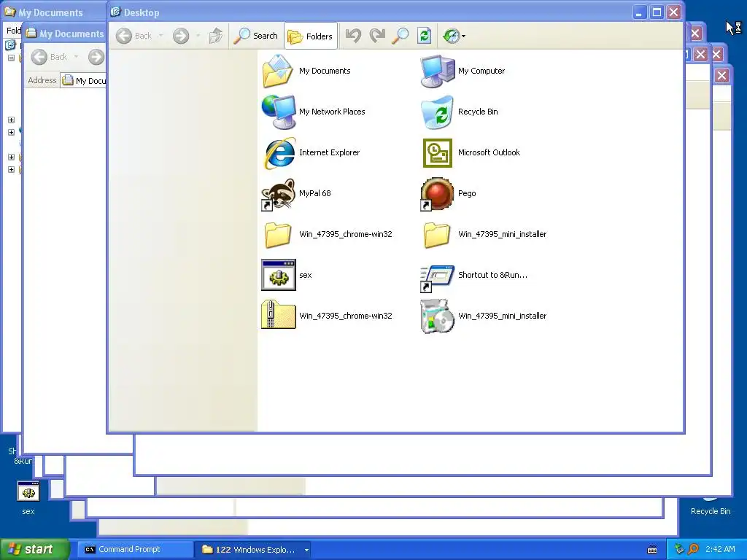The height and width of the screenshot is (560, 747).
Task: Click the Desktop window title bar icon
Action: click(x=115, y=12)
